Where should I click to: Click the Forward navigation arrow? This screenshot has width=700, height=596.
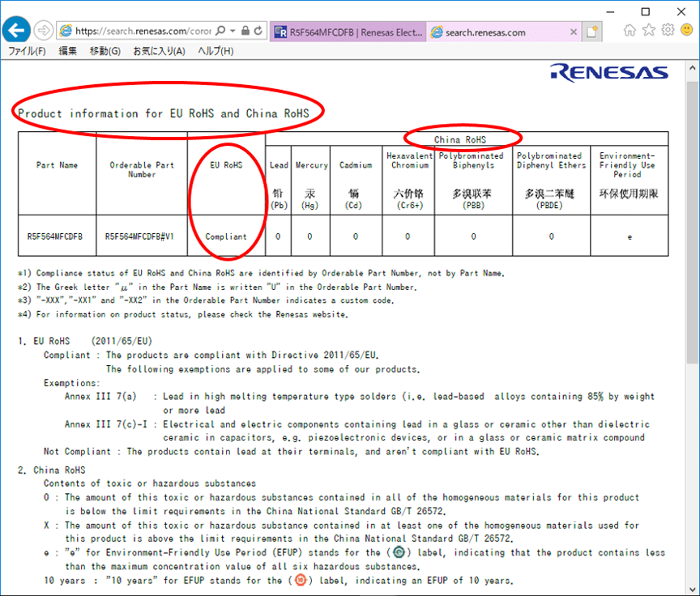pyautogui.click(x=44, y=31)
